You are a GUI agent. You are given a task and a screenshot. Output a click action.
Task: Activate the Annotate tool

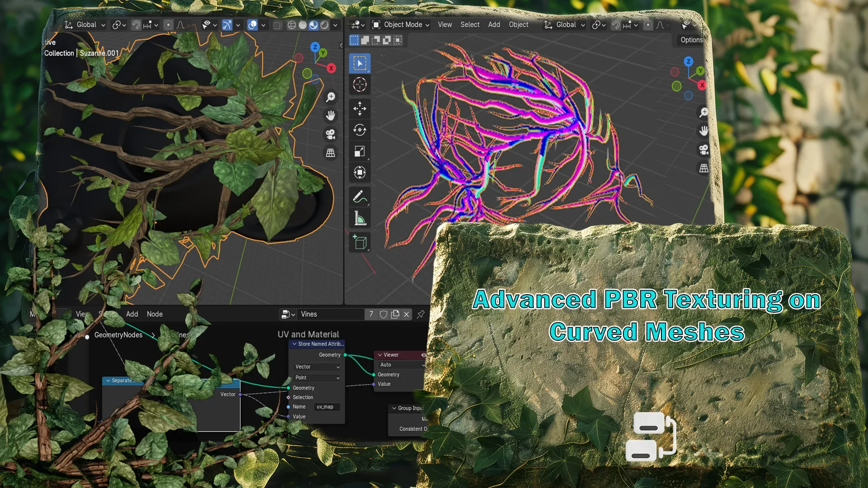click(359, 196)
